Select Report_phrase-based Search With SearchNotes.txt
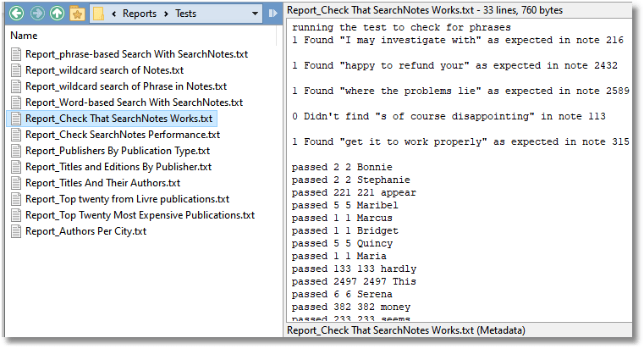Screen dimensions: 644x349 [136, 54]
